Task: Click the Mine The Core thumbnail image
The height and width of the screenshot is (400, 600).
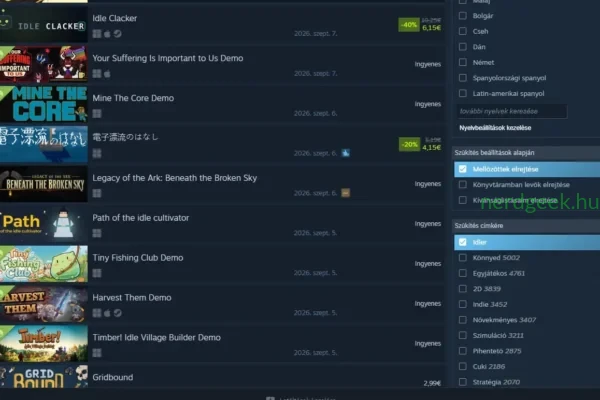Action: pos(44,104)
